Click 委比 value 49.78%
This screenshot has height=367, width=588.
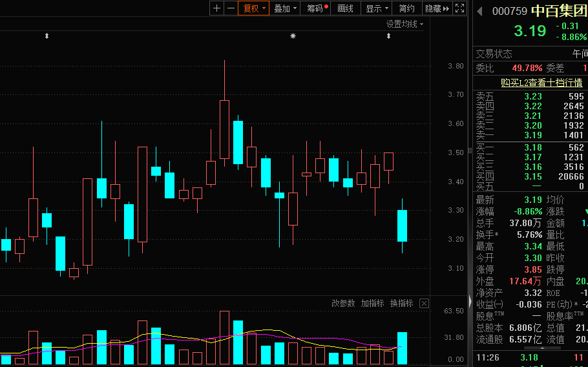527,68
